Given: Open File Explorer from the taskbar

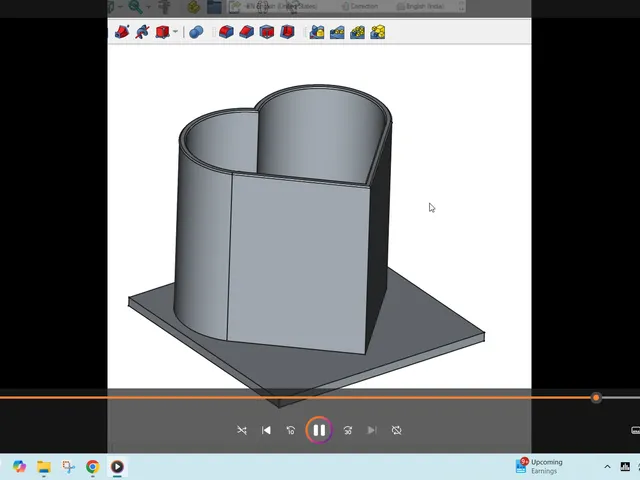Looking at the screenshot, I should pyautogui.click(x=44, y=467).
